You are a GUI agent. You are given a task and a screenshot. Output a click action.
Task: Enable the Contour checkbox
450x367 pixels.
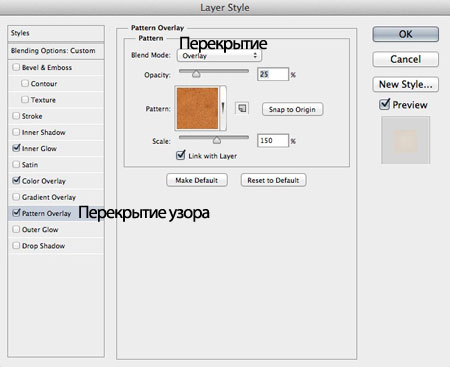(25, 83)
